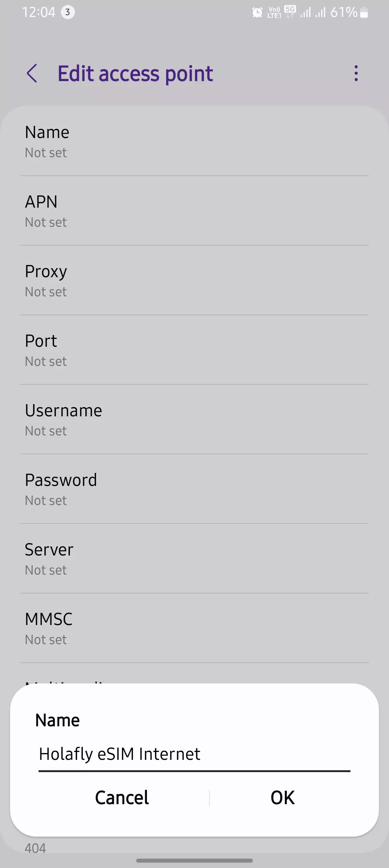Select the Port setting entry
The height and width of the screenshot is (868, 389).
click(194, 350)
